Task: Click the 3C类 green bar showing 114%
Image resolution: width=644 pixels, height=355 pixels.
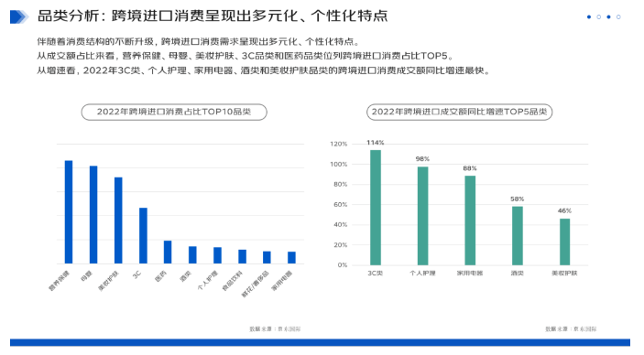Action: coord(376,208)
